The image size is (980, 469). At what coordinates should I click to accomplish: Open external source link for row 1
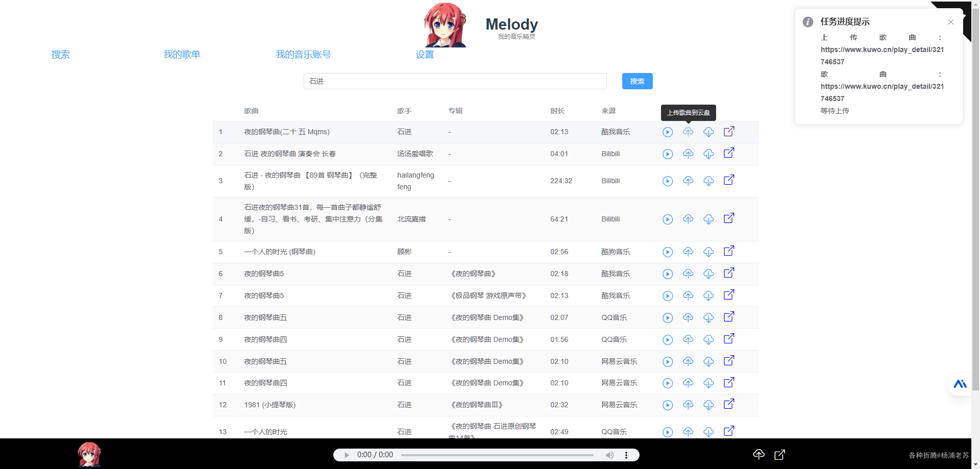pyautogui.click(x=729, y=132)
